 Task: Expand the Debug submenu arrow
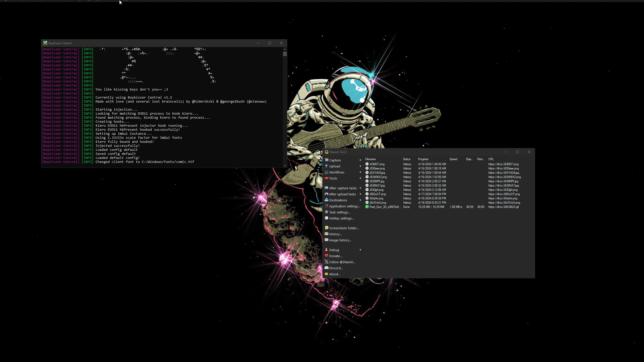[360, 250]
